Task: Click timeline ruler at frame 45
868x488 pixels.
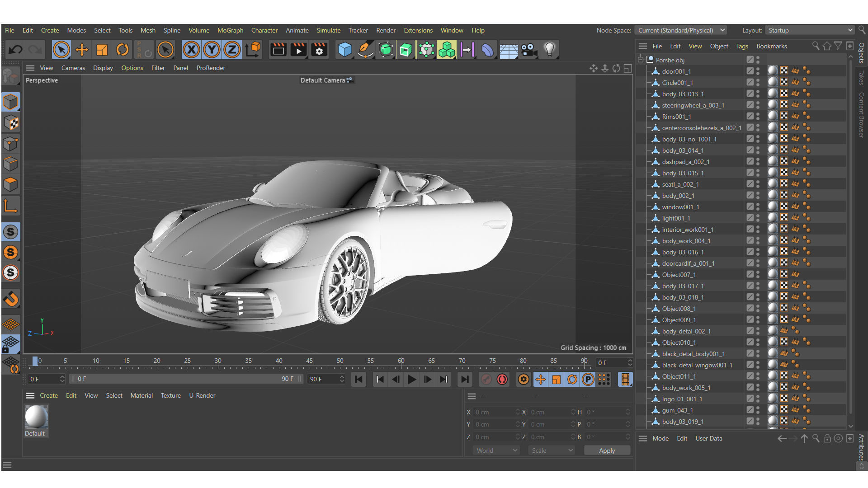Action: pyautogui.click(x=309, y=361)
